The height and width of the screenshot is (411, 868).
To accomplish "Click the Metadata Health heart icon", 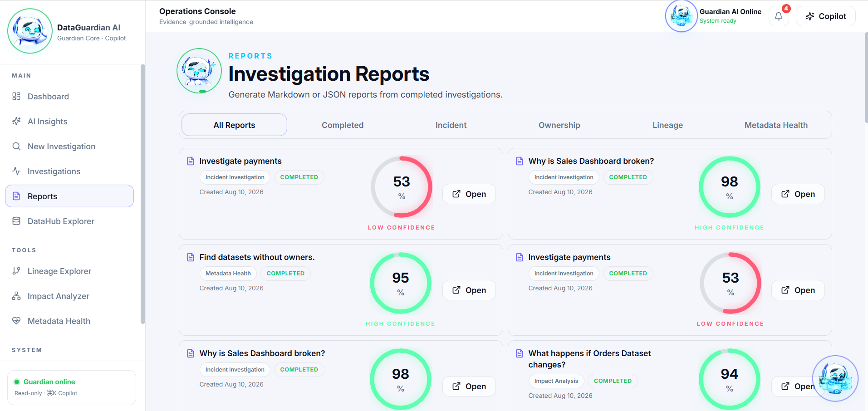I will [x=16, y=321].
